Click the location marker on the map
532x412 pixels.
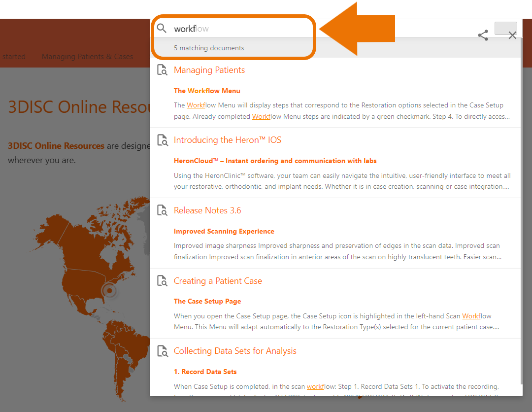(109, 290)
